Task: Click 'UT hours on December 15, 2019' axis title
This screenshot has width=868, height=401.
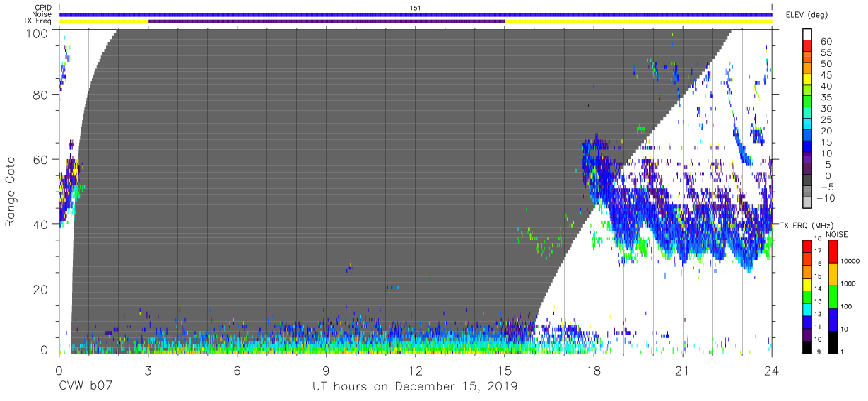Action: 416,387
